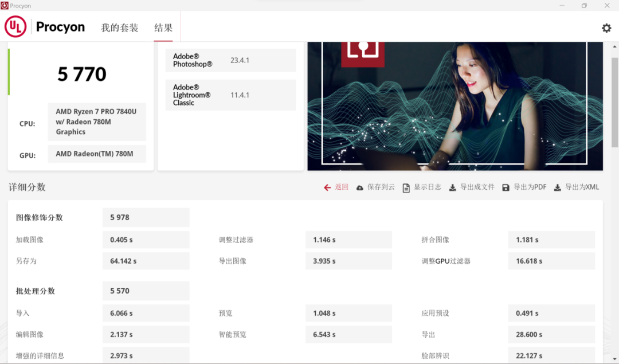Switch to the 结果 tab

163,28
